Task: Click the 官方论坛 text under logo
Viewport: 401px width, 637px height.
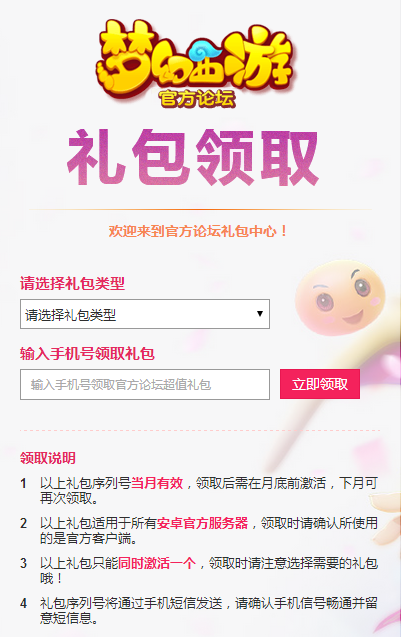Action: pos(197,98)
